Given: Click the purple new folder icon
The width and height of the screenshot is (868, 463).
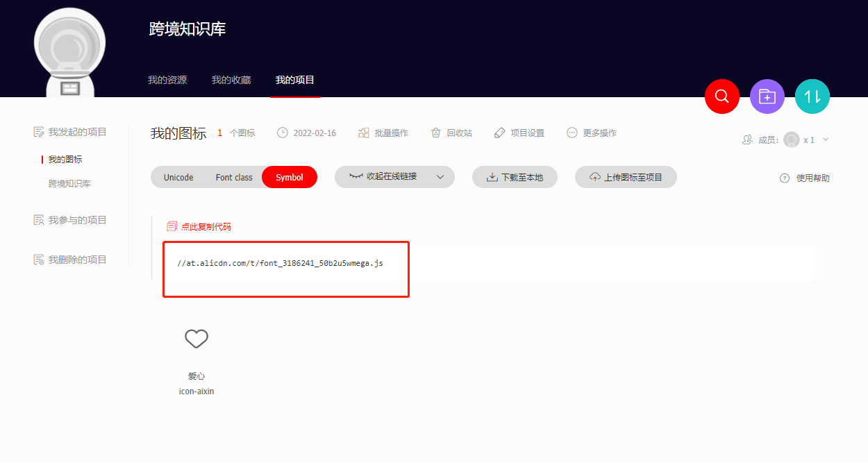Looking at the screenshot, I should point(767,96).
